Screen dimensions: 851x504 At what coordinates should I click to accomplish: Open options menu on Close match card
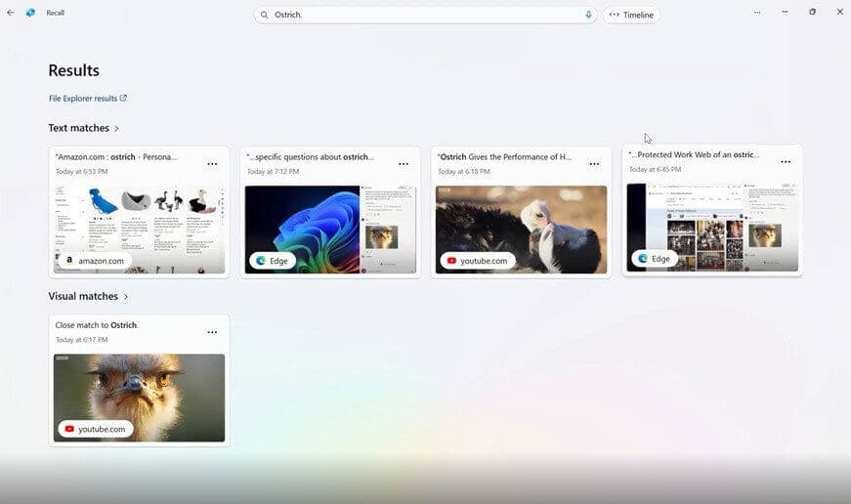click(212, 332)
